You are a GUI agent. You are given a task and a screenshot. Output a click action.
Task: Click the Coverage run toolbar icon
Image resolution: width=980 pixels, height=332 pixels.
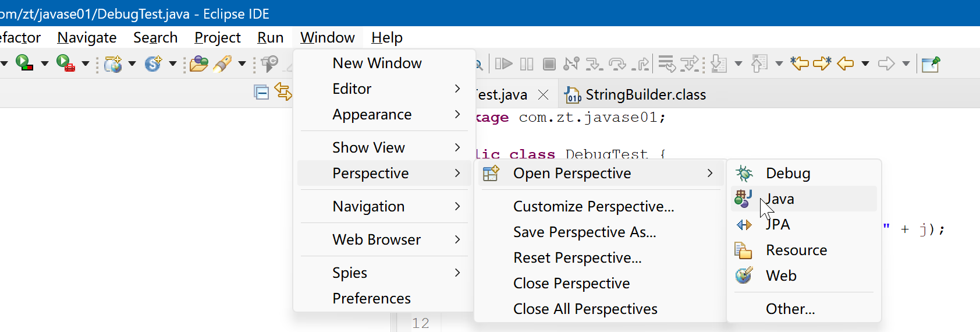pos(23,63)
